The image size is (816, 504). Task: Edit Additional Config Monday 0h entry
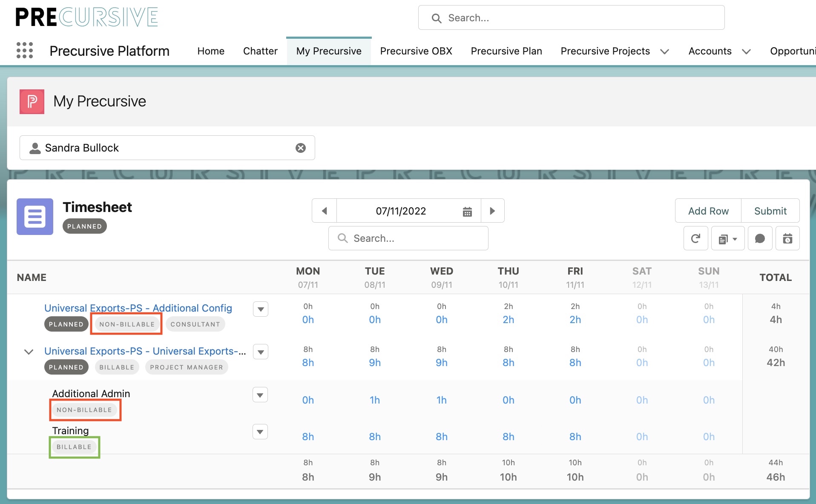coord(308,320)
